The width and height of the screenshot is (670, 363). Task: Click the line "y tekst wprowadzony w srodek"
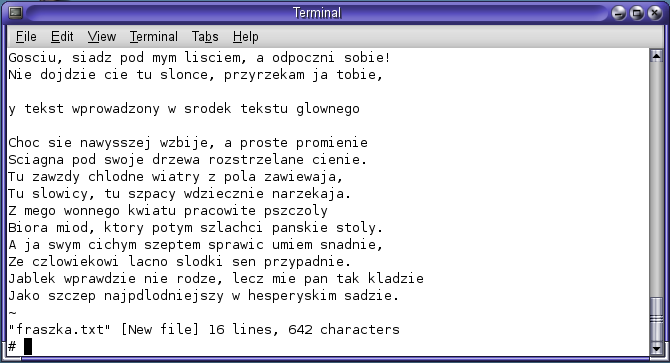click(x=184, y=109)
